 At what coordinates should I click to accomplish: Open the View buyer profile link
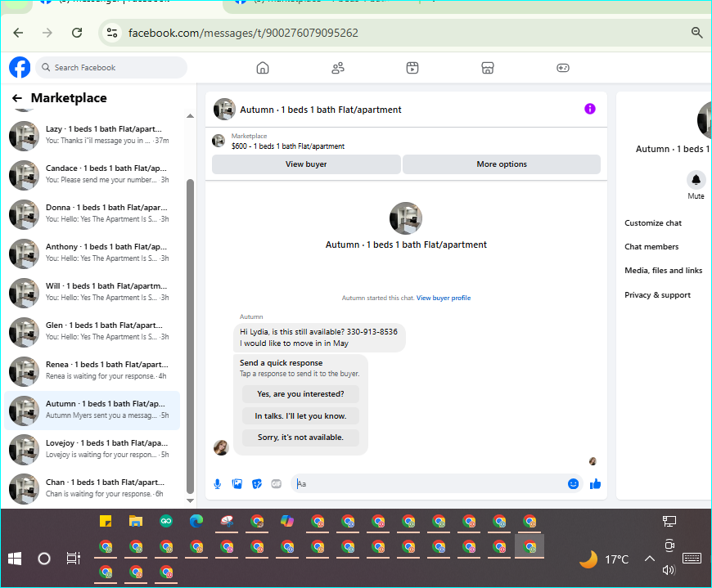coord(444,298)
